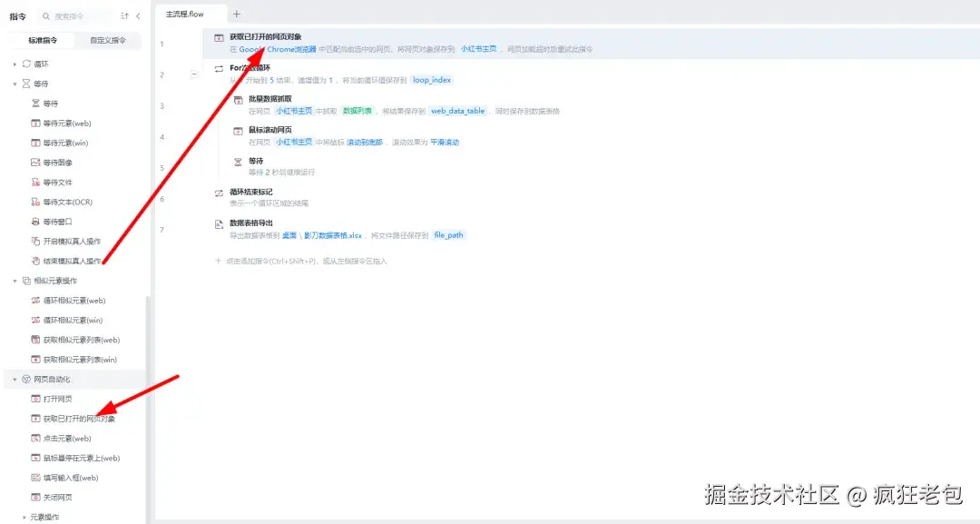Select the 开启模拟真人操作 command icon

(34, 242)
